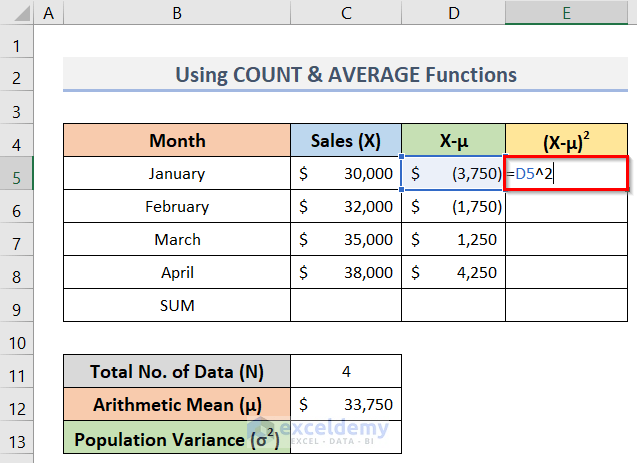Viewport: 637px width, 463px height.
Task: Select row 5 header
Action: click(x=17, y=173)
